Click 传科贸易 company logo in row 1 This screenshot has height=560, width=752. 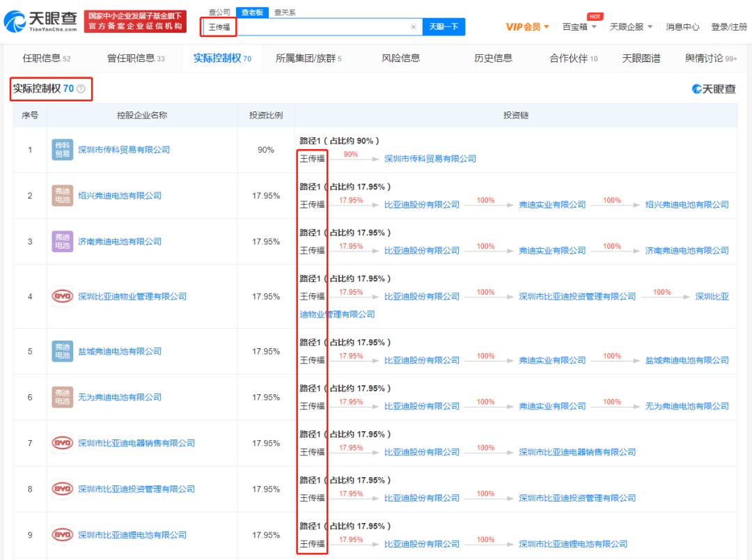tap(63, 150)
